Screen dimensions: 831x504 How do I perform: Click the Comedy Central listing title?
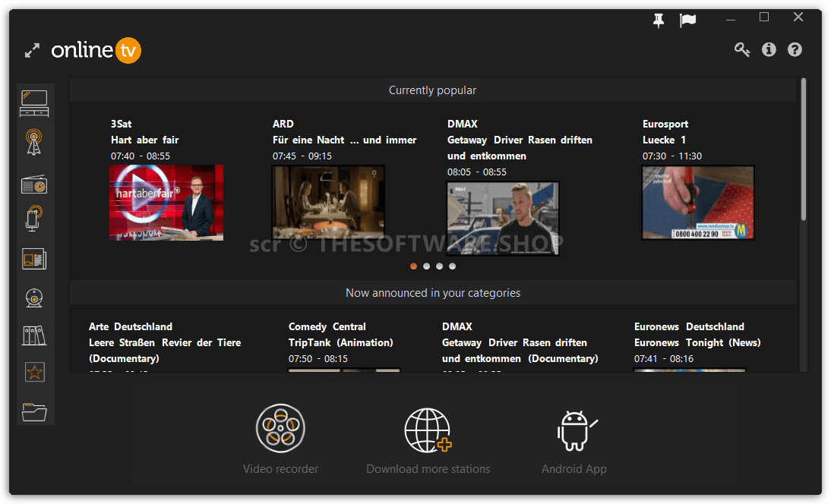point(327,326)
